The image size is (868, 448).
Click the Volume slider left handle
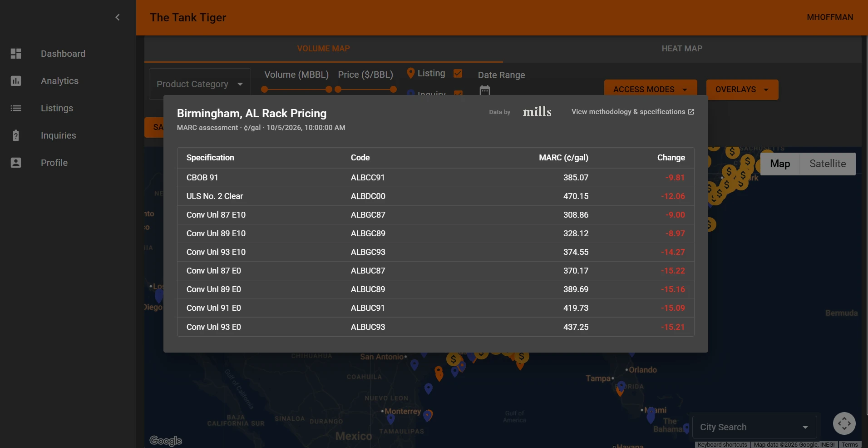tap(265, 90)
